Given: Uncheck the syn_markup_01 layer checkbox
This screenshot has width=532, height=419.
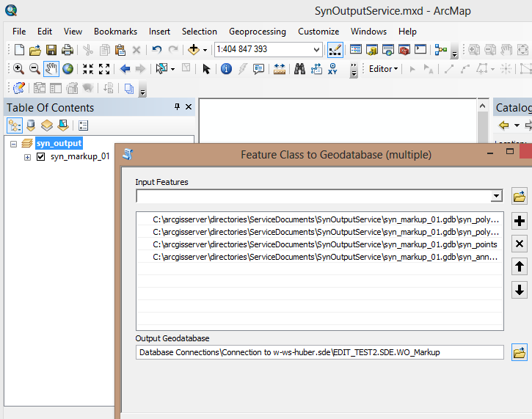Looking at the screenshot, I should (x=40, y=157).
